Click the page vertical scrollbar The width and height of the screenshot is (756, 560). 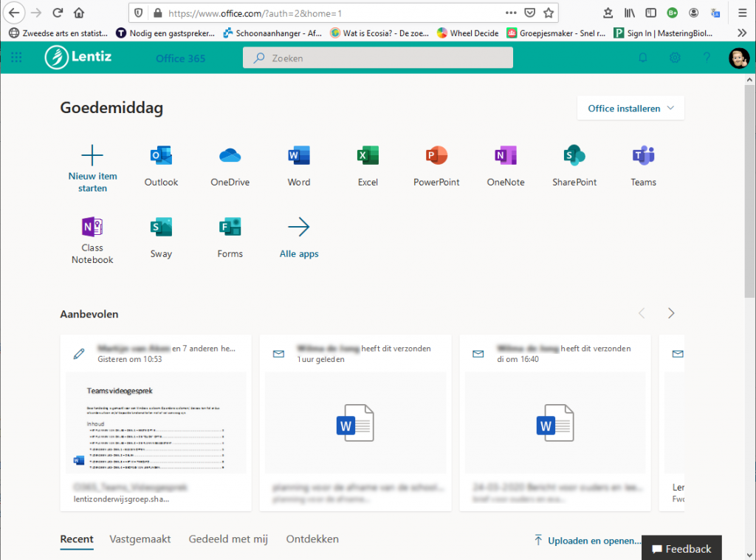click(749, 191)
